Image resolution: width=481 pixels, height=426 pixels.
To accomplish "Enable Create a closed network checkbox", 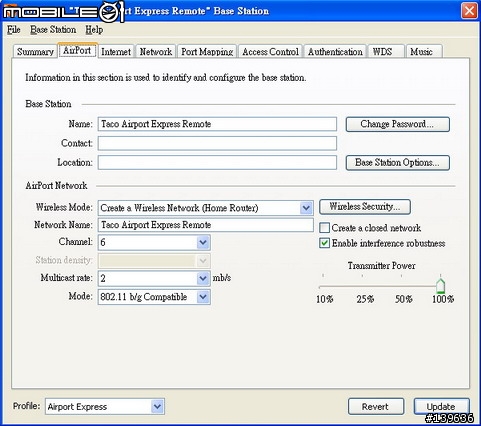I will 324,228.
